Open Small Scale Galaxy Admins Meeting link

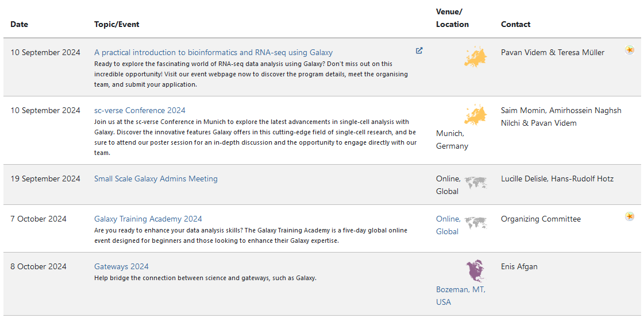[x=156, y=179]
